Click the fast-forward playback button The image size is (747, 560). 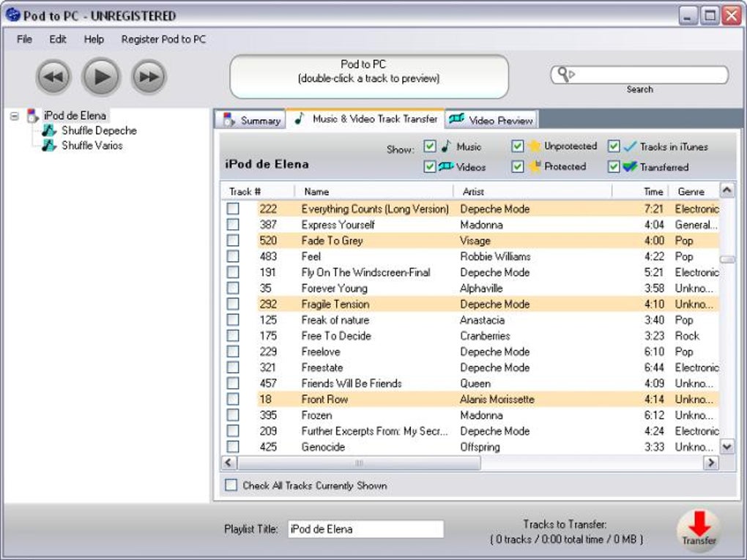click(x=149, y=77)
